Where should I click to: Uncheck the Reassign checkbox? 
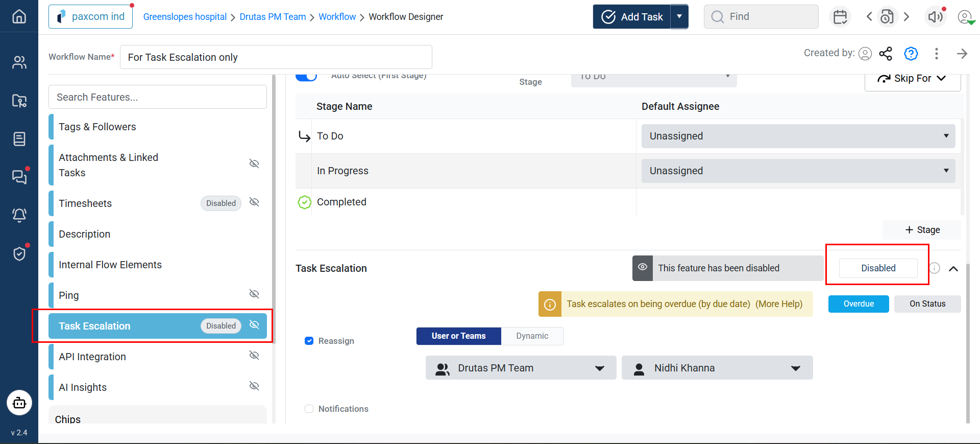tap(309, 341)
